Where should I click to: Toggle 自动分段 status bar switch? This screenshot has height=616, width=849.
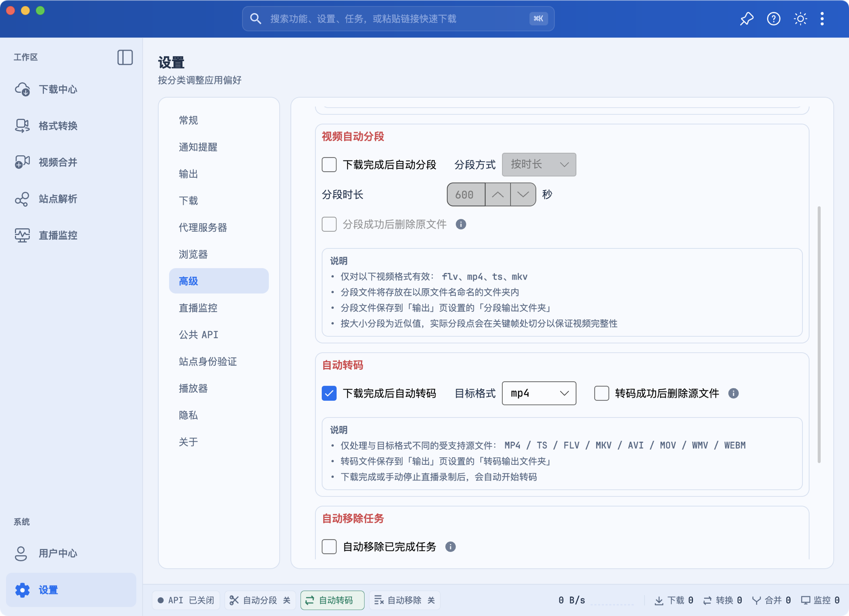tap(260, 600)
